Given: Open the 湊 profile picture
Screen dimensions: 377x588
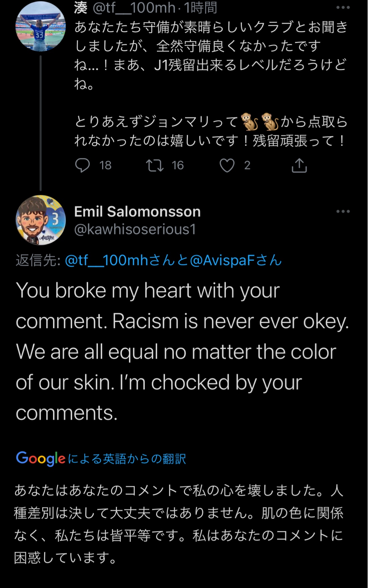Looking at the screenshot, I should [x=41, y=27].
